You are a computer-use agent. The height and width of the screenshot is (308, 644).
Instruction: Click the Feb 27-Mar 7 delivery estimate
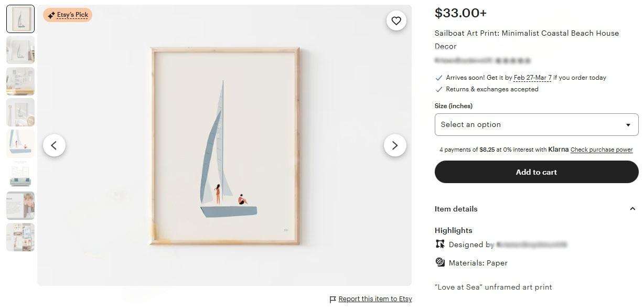coord(532,78)
